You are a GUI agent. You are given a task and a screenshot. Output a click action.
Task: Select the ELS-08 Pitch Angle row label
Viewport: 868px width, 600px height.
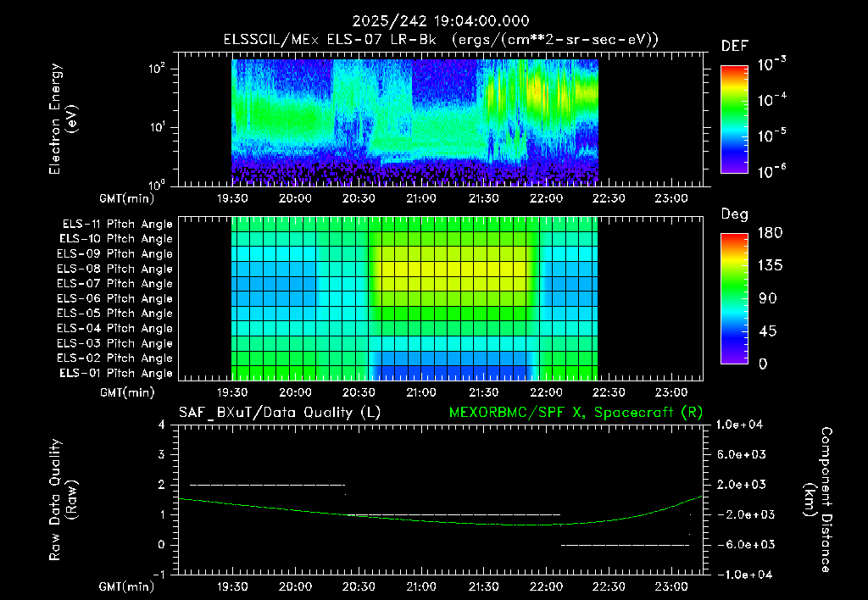[x=115, y=269]
